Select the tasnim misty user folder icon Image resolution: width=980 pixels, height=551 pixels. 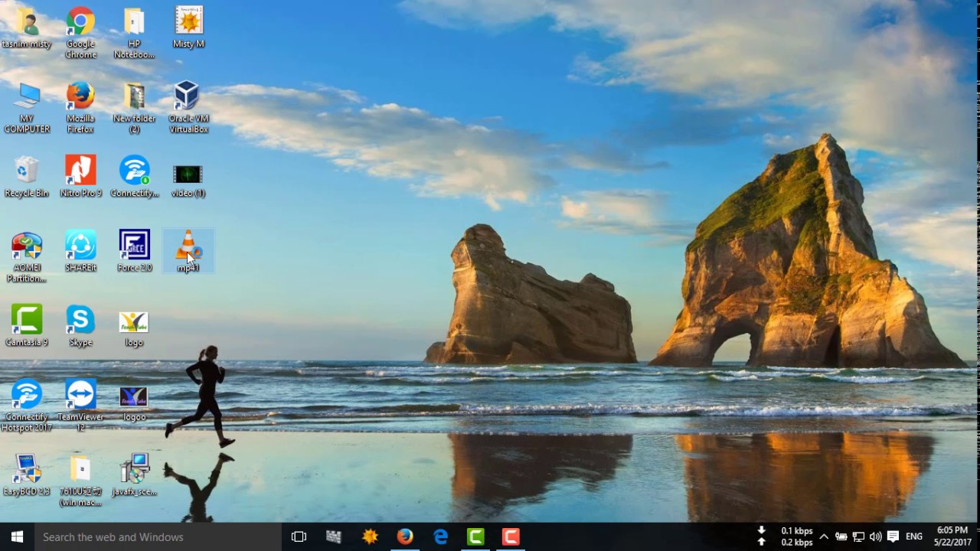point(27,28)
